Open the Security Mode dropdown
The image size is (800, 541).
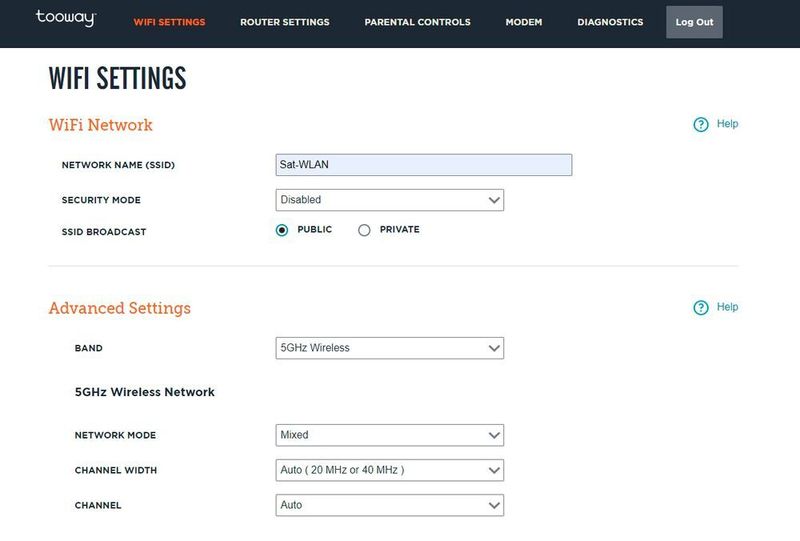[389, 200]
